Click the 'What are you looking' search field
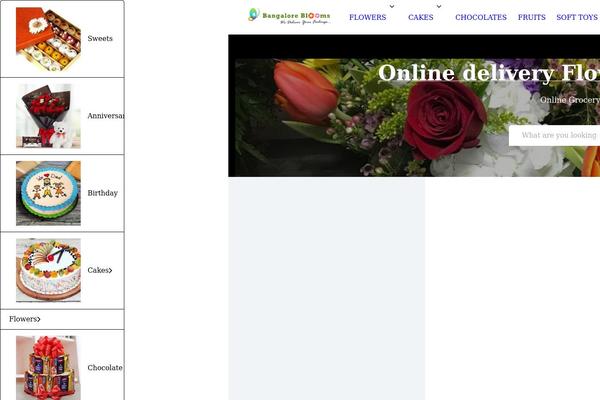The height and width of the screenshot is (400, 600). click(x=554, y=135)
